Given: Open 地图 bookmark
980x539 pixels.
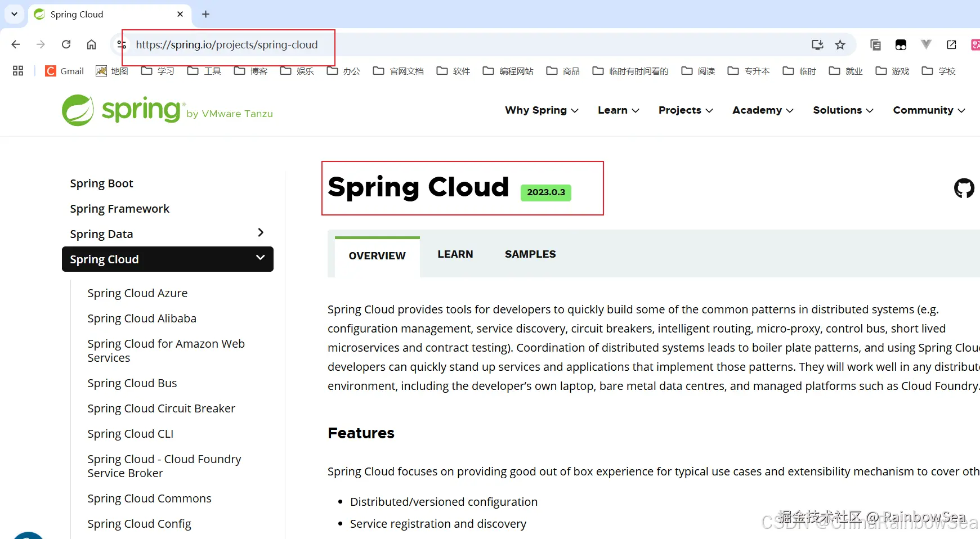Looking at the screenshot, I should 112,71.
